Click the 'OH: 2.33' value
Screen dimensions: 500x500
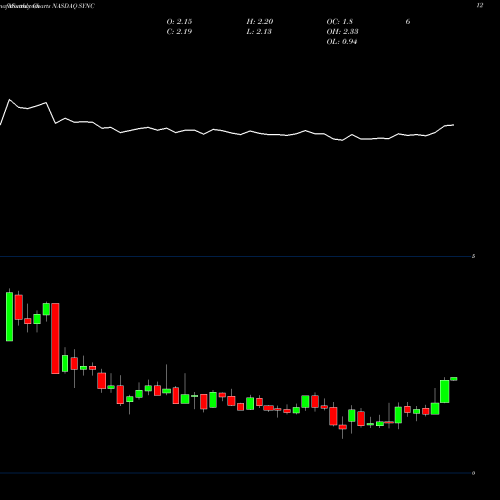(342, 32)
